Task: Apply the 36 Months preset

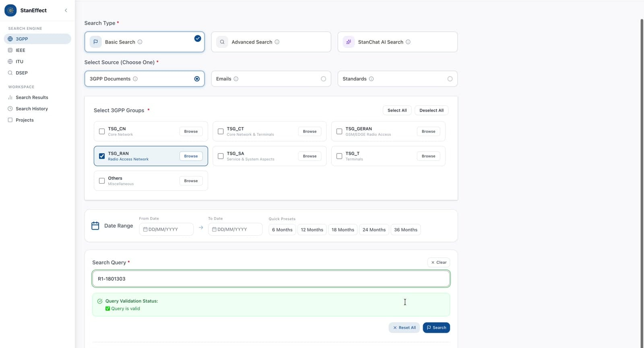Action: (x=406, y=230)
